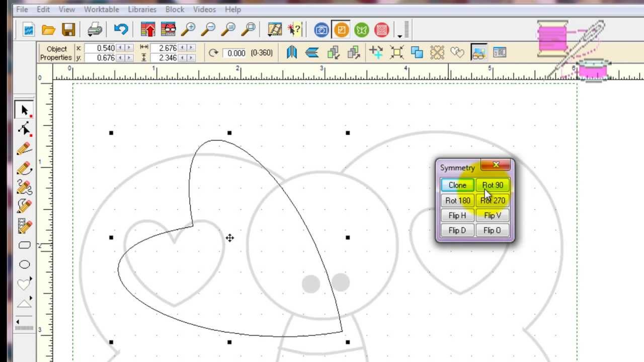Viewport: 644px width, 362px height.
Task: Add block to Sketchbook red arrow icon
Action: (x=148, y=30)
